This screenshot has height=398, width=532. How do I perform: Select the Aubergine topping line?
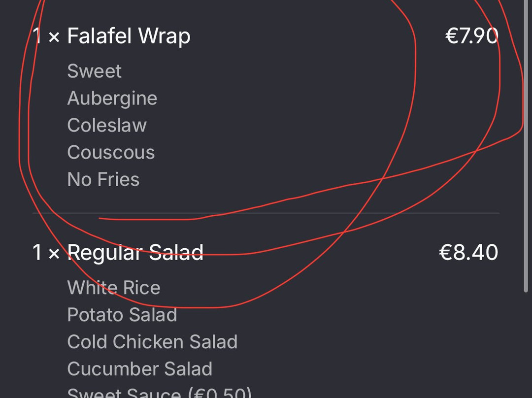(x=112, y=99)
